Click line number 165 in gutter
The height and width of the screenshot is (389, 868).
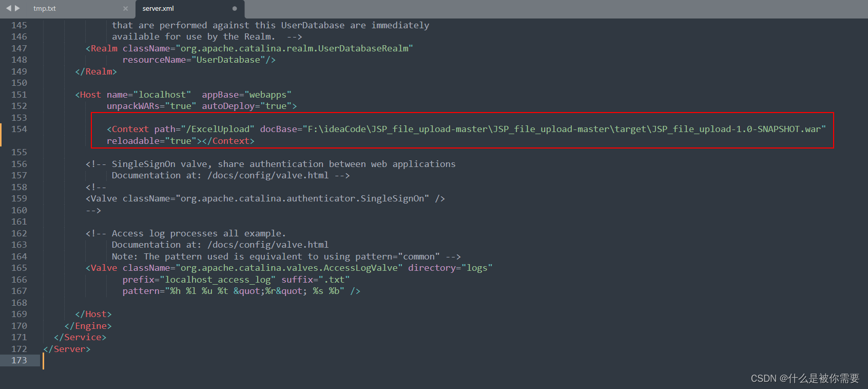pos(19,268)
